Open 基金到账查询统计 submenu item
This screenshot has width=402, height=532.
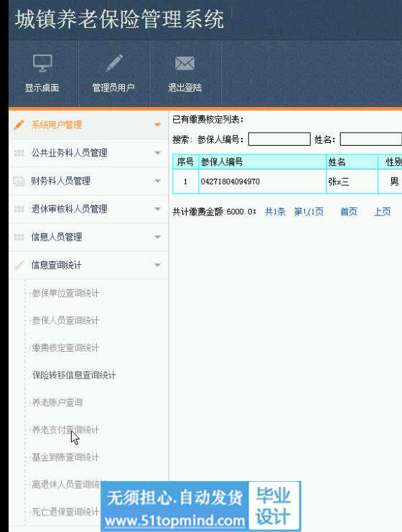(65, 457)
